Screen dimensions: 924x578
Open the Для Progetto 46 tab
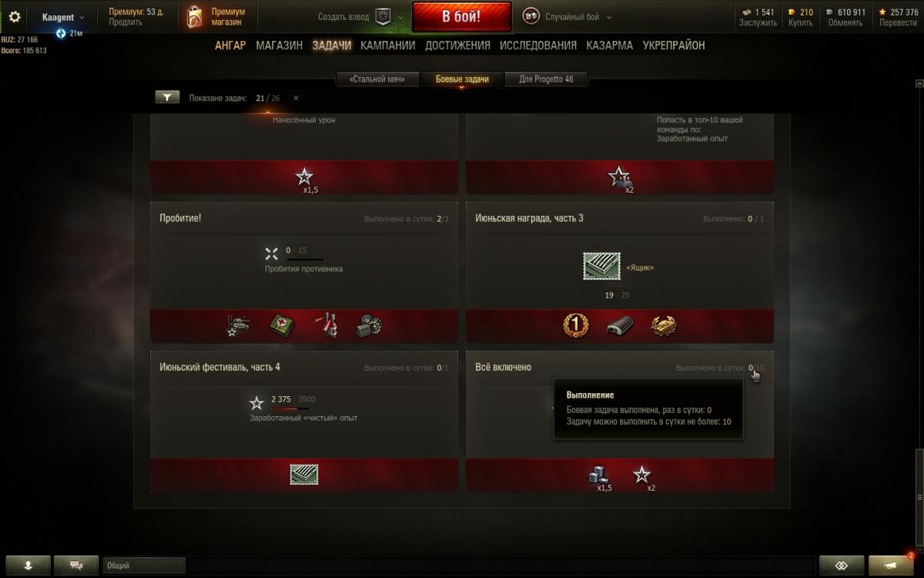pyautogui.click(x=546, y=79)
